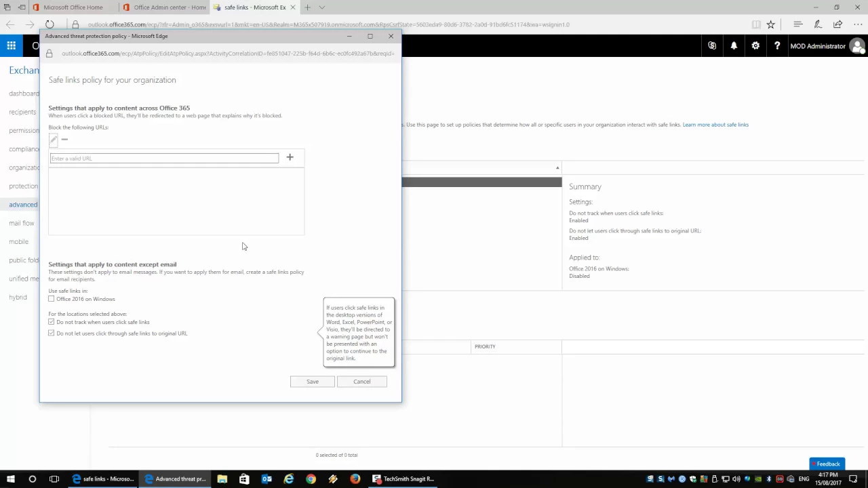Image resolution: width=868 pixels, height=488 pixels.
Task: Open Task View on taskbar
Action: [54, 479]
